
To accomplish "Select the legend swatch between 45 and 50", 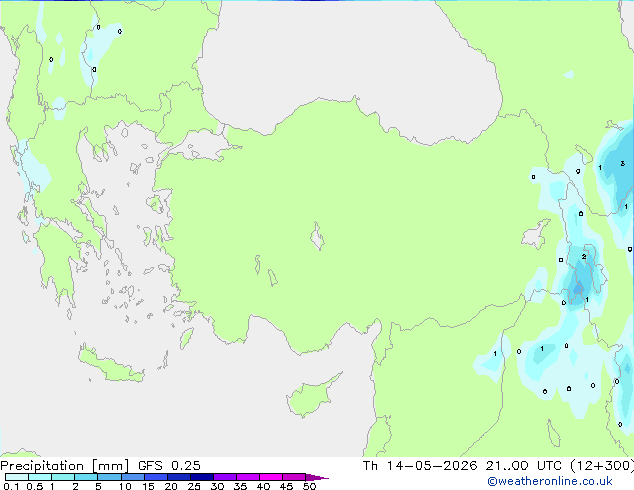I will point(294,477).
